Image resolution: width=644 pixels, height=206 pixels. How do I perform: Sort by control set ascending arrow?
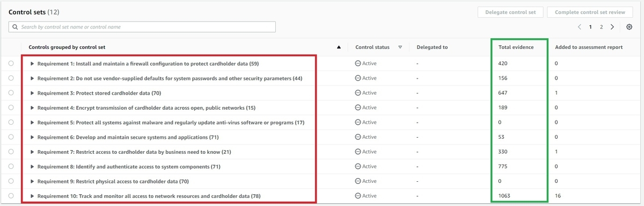[339, 47]
